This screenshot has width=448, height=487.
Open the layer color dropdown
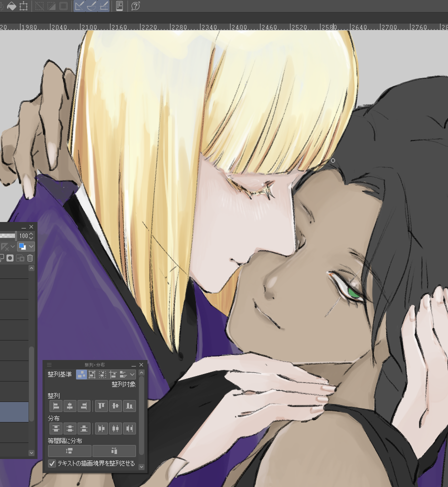(31, 246)
